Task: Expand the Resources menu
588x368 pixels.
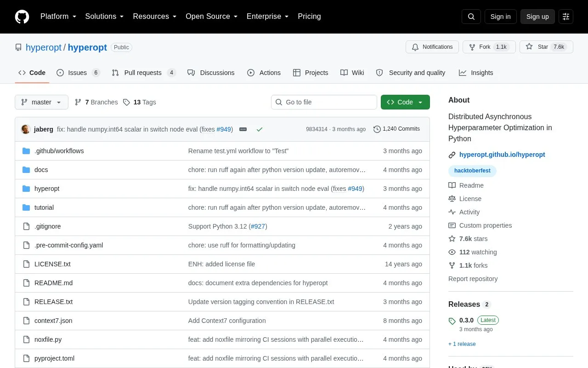Action: tap(155, 17)
